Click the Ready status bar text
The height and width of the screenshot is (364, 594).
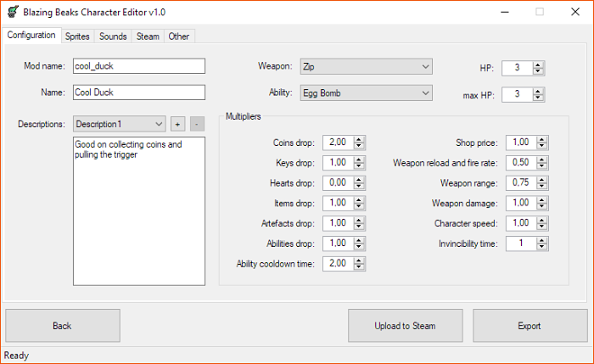click(x=16, y=356)
